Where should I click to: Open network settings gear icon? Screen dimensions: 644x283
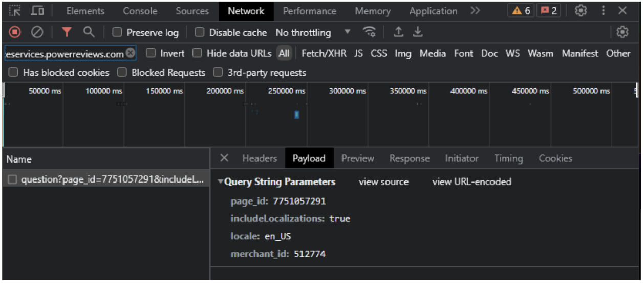(622, 32)
